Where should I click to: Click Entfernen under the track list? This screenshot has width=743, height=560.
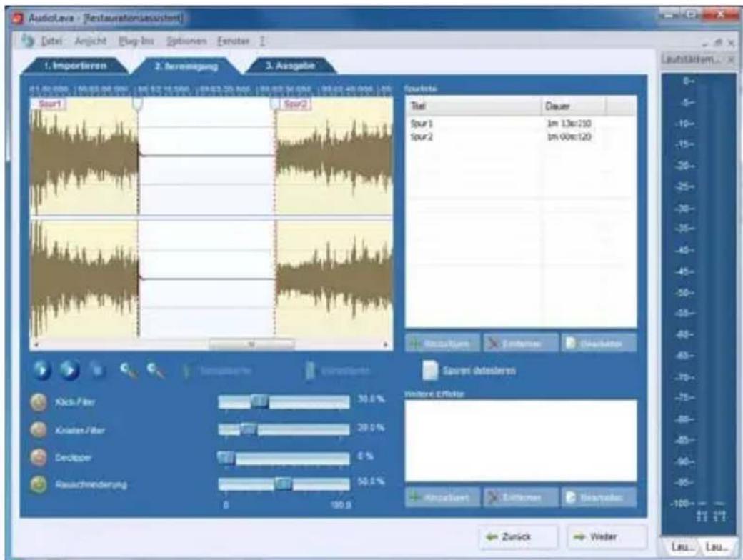(x=520, y=343)
